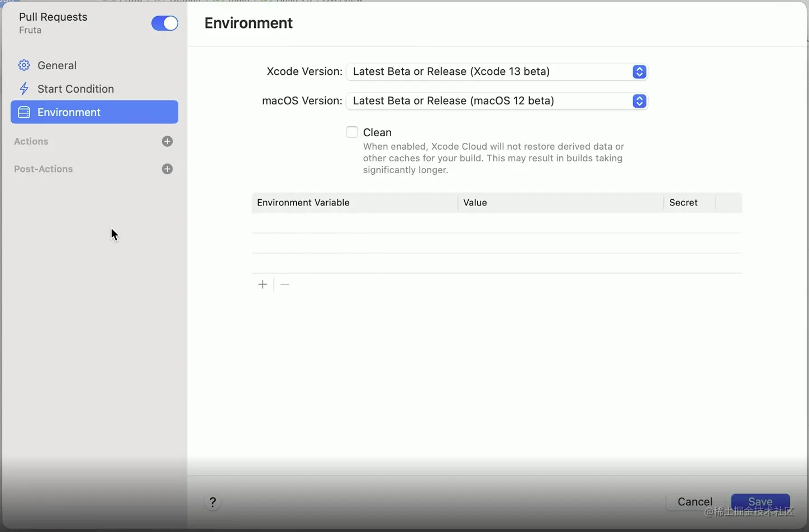Image resolution: width=809 pixels, height=532 pixels.
Task: Open the General settings section
Action: (x=94, y=65)
